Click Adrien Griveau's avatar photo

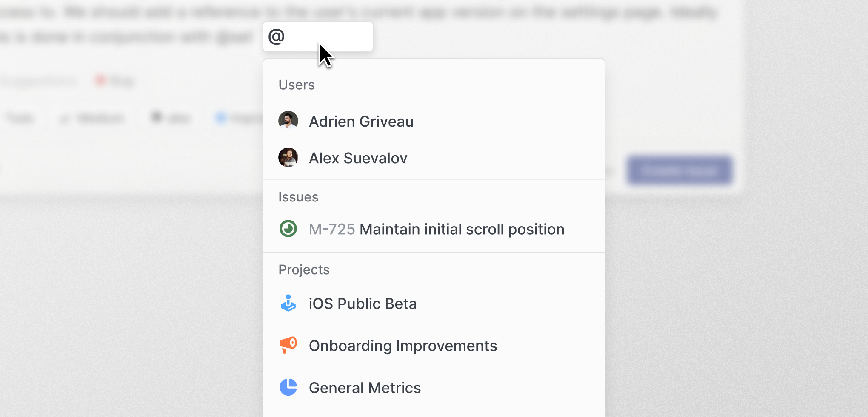click(x=288, y=121)
